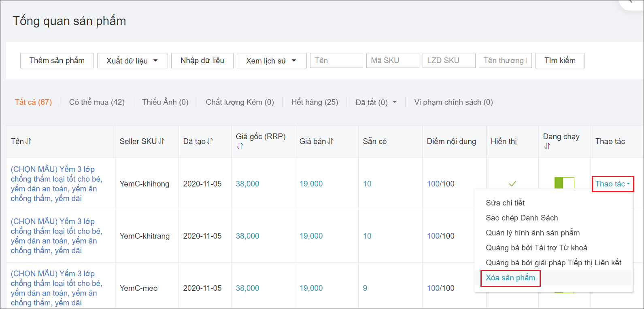
Task: Switch to Hết hàng (25) tab
Action: pos(315,102)
